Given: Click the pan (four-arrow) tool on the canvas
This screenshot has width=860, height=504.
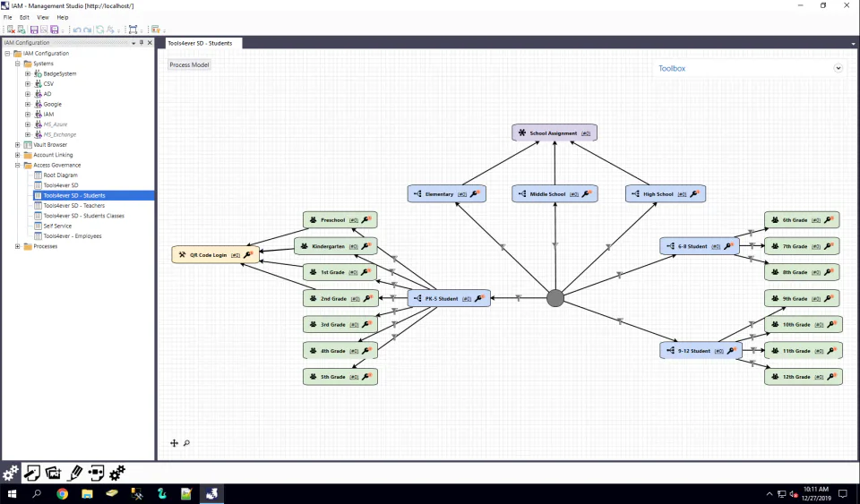Looking at the screenshot, I should coord(174,443).
